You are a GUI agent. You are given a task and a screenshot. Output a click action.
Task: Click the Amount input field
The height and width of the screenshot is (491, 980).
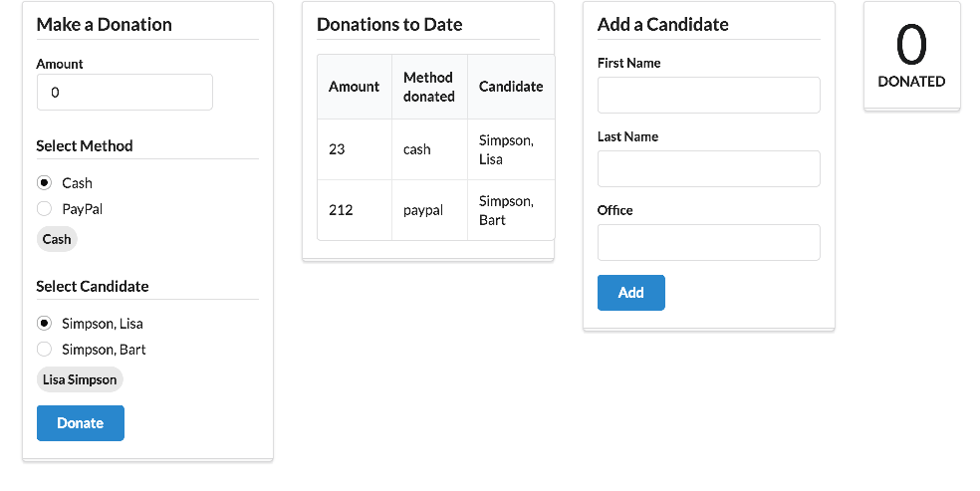pos(124,93)
